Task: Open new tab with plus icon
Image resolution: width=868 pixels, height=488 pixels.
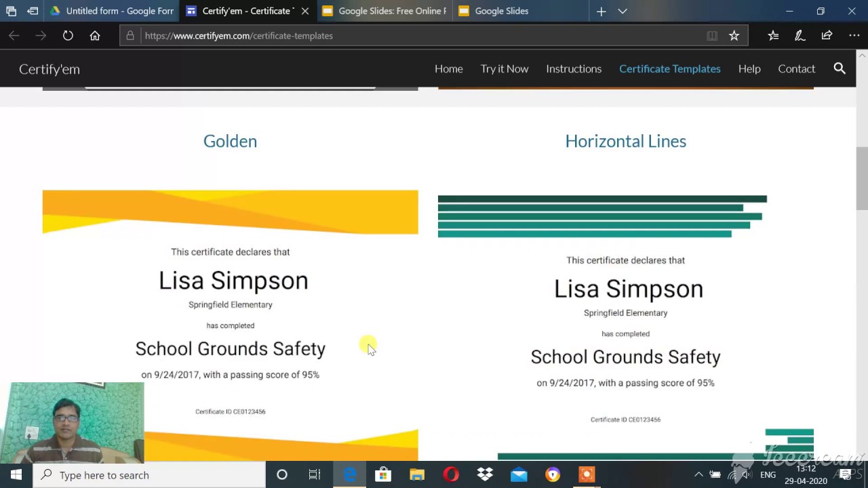Action: (x=601, y=11)
